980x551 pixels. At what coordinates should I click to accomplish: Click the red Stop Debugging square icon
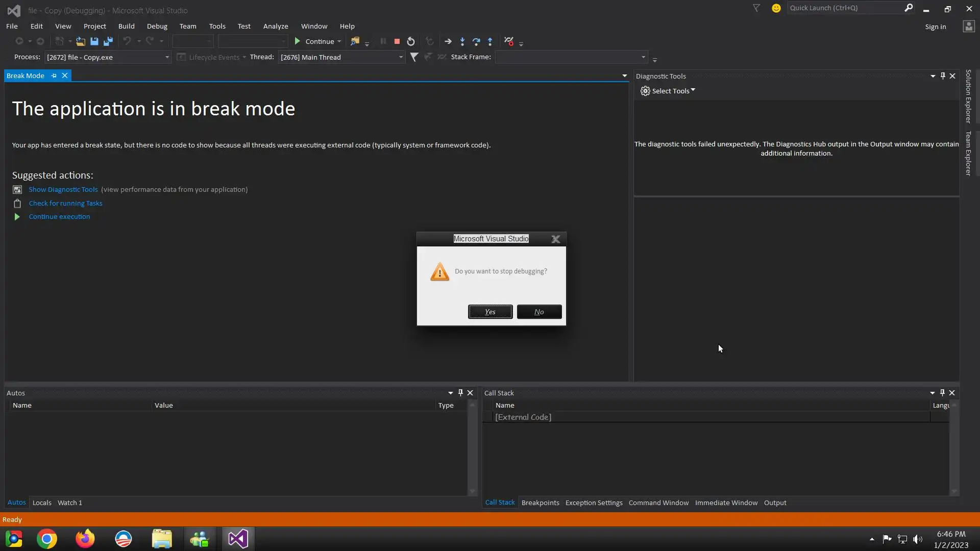click(x=397, y=41)
